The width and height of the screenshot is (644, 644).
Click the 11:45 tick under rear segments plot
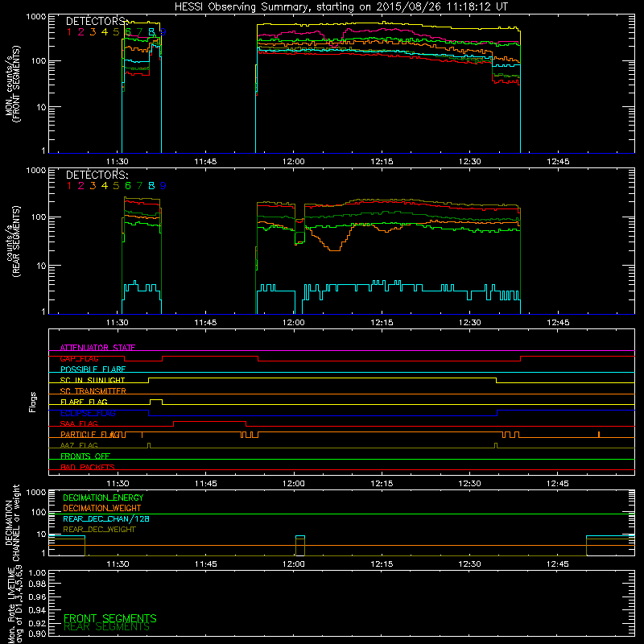tap(205, 323)
